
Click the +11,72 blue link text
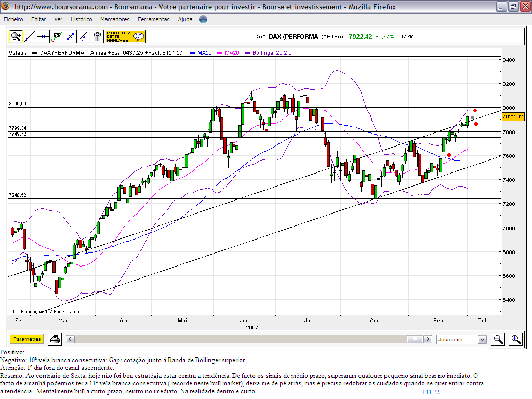(431, 392)
